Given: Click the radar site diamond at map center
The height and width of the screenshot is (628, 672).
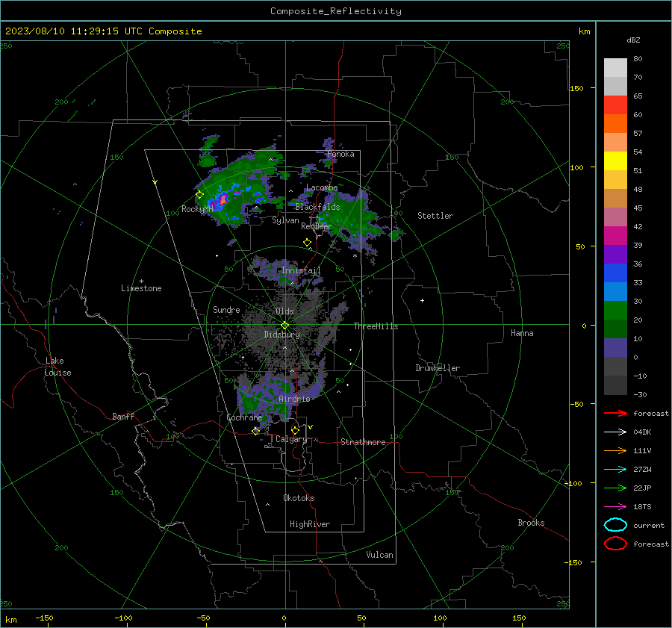Looking at the screenshot, I should (x=284, y=326).
